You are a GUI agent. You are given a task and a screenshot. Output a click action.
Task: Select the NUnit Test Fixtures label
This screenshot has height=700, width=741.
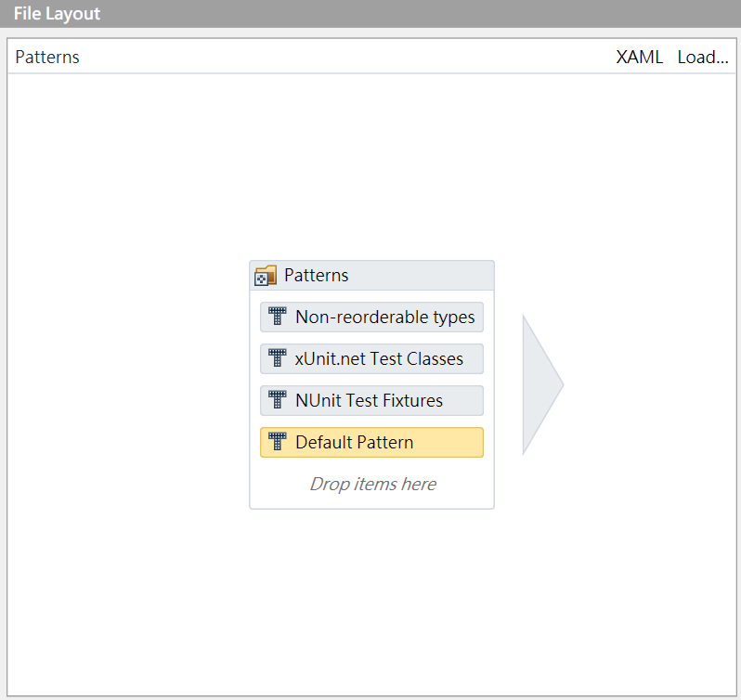pos(369,400)
